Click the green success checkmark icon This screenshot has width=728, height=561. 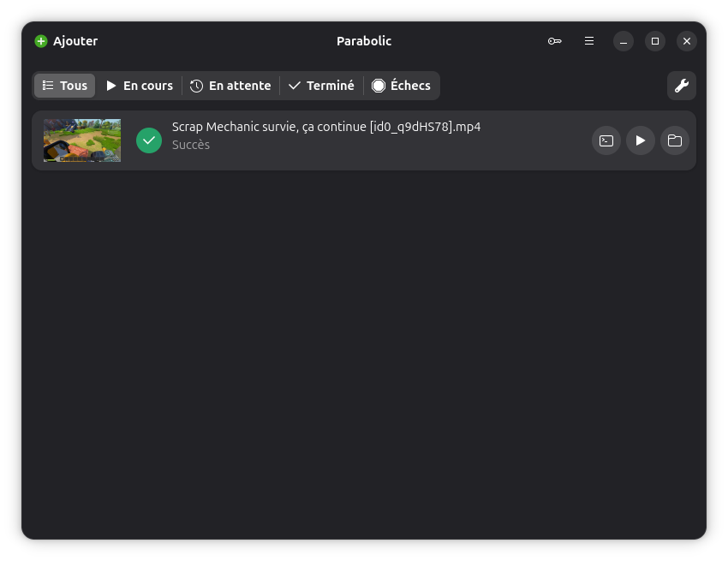149,140
